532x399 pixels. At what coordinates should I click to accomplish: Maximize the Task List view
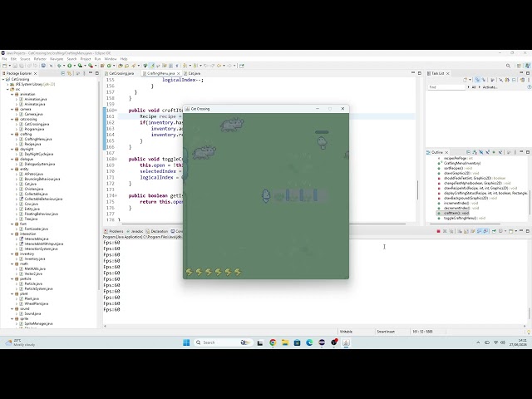(528, 73)
